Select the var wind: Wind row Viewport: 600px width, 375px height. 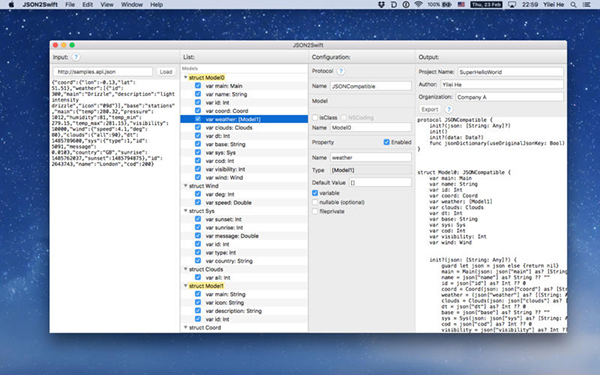(244, 178)
